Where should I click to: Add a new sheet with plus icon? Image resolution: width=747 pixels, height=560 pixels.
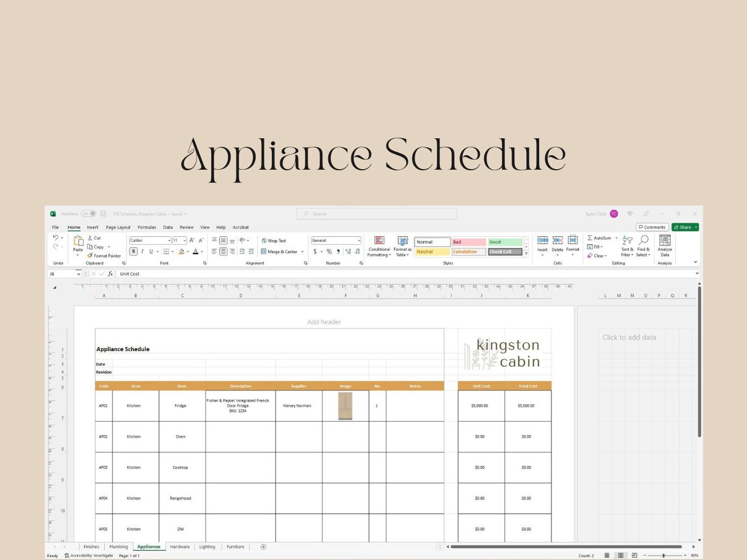point(263,547)
